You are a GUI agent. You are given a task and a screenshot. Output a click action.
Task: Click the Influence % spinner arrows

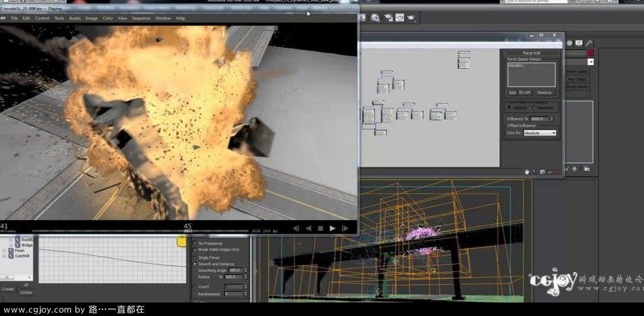[x=552, y=119]
